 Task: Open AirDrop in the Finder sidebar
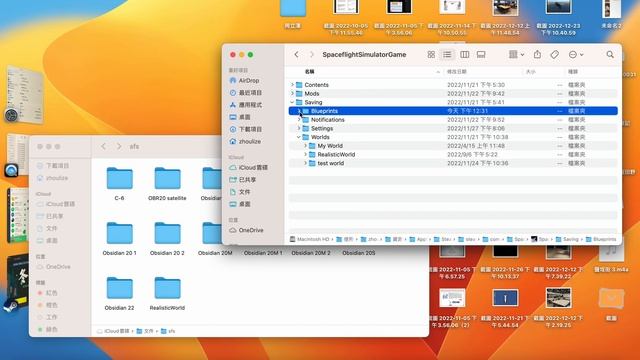point(244,81)
